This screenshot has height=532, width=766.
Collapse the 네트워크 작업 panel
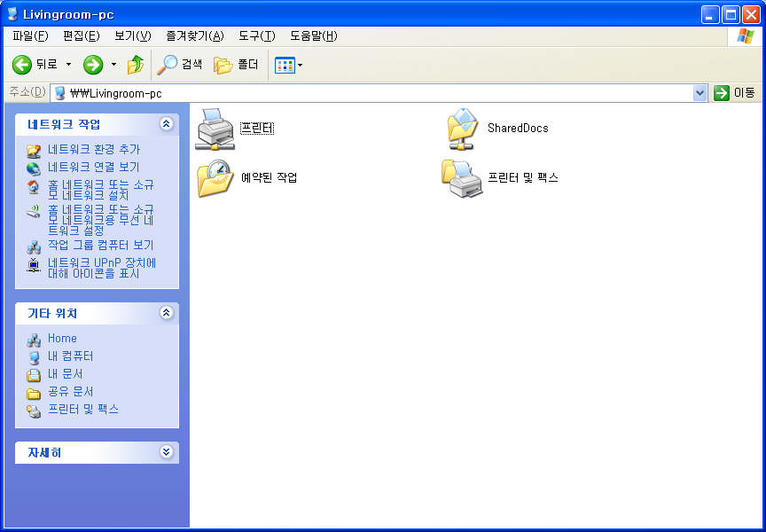166,123
